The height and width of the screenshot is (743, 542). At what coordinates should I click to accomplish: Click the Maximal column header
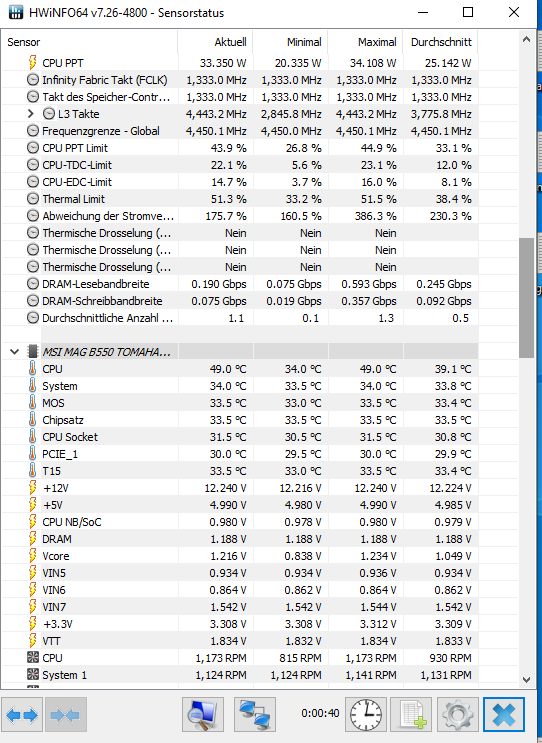[365, 42]
